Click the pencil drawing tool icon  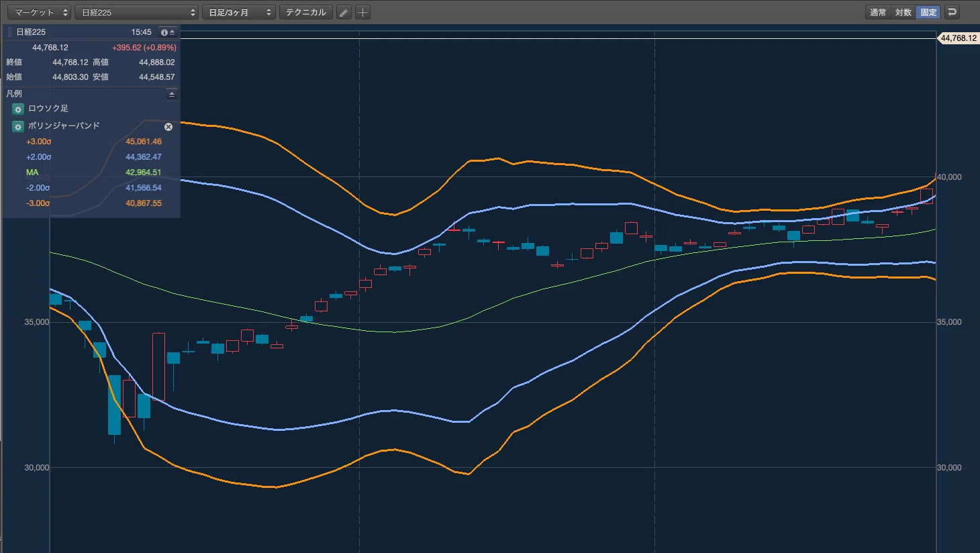(x=344, y=12)
